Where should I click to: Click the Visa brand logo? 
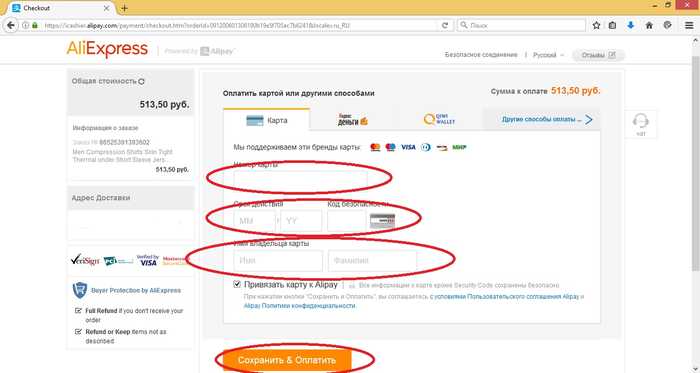[408, 147]
